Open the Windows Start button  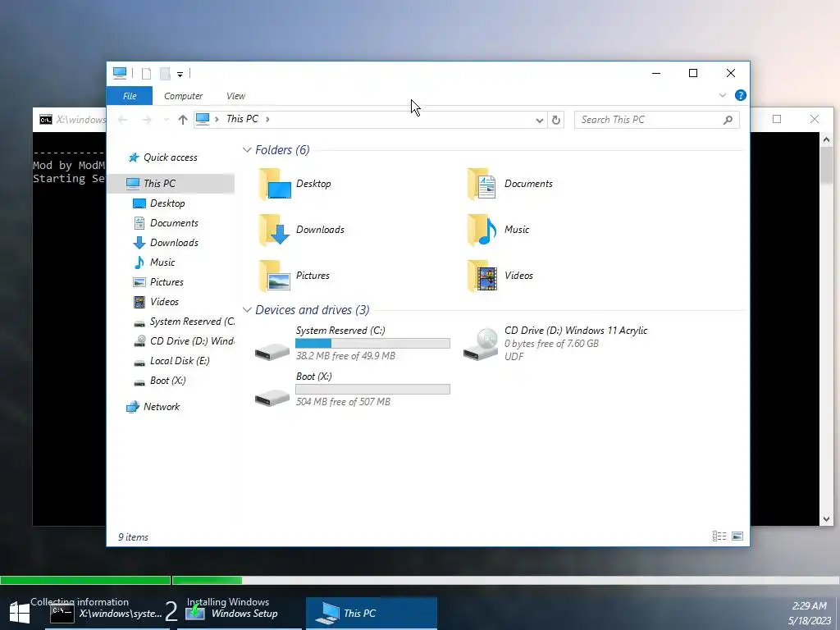20,613
